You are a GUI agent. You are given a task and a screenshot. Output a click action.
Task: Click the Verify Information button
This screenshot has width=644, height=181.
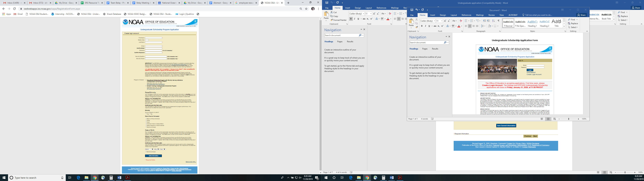click(153, 156)
